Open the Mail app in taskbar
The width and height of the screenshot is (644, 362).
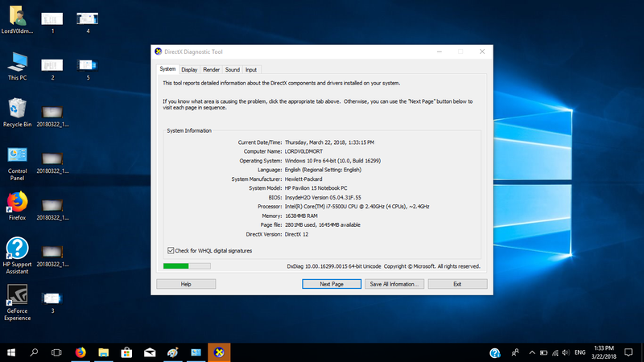150,352
